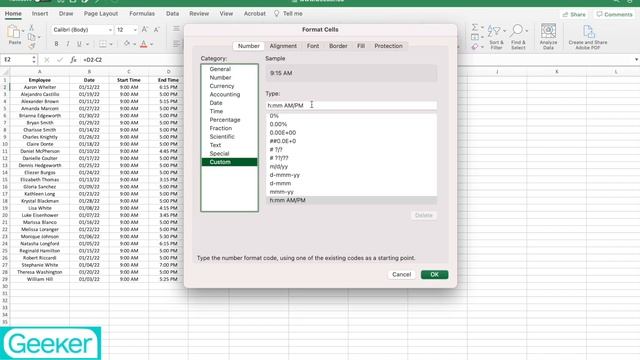The image size is (640, 360).
Task: Click the Fill Color bucket icon
Action: (x=127, y=44)
